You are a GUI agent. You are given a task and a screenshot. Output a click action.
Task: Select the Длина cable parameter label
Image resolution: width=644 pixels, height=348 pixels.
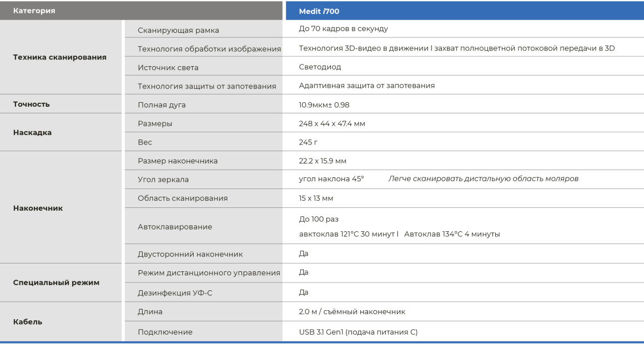click(150, 312)
